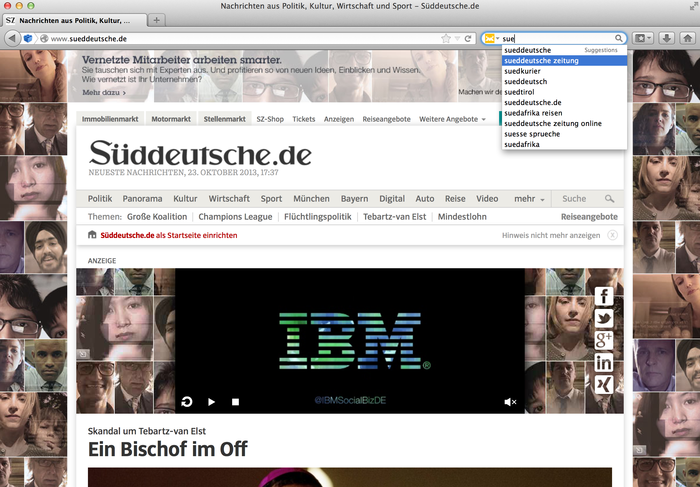Open the downloads arrow button

pyautogui.click(x=667, y=38)
